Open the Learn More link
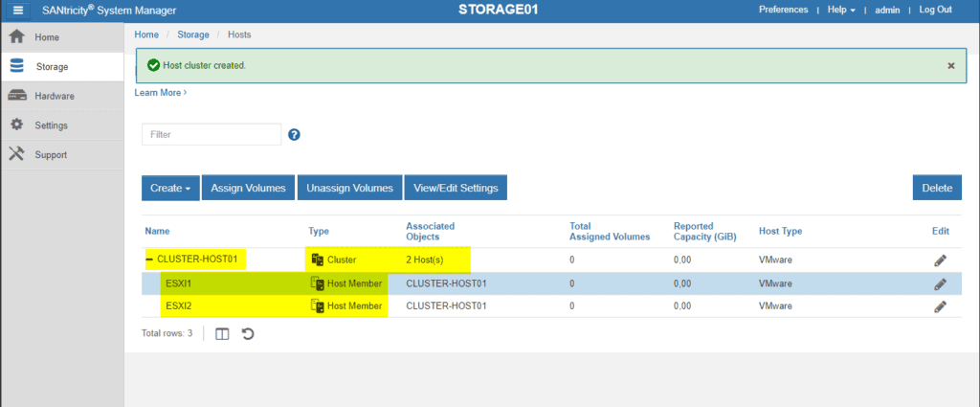This screenshot has height=407, width=980. coord(161,93)
